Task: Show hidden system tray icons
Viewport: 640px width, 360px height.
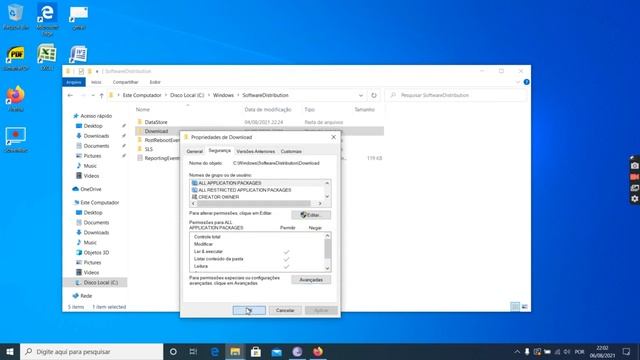Action: (517, 351)
